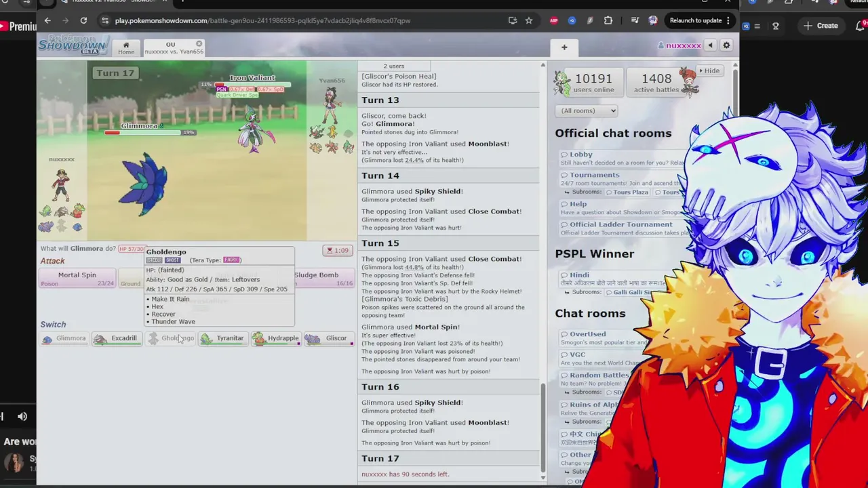The height and width of the screenshot is (488, 868).
Task: Click the Pokemon Showdown logo
Action: [x=73, y=45]
